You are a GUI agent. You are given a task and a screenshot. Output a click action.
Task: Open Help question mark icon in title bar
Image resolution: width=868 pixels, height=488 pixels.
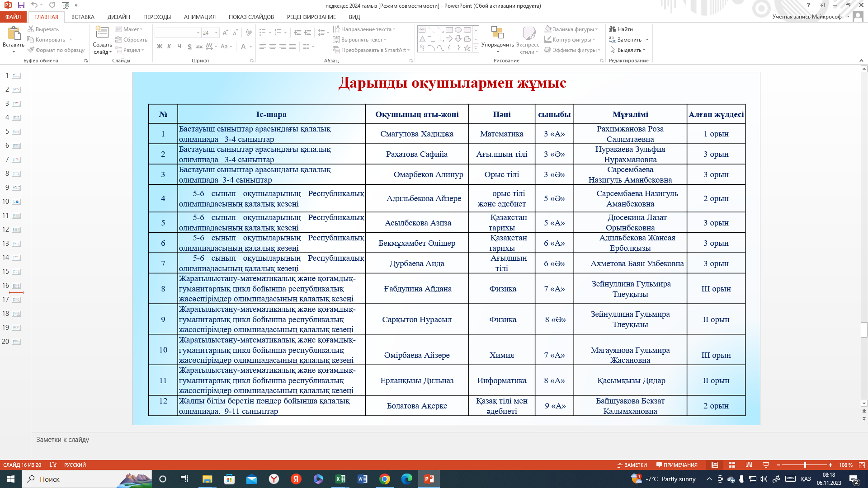point(808,5)
